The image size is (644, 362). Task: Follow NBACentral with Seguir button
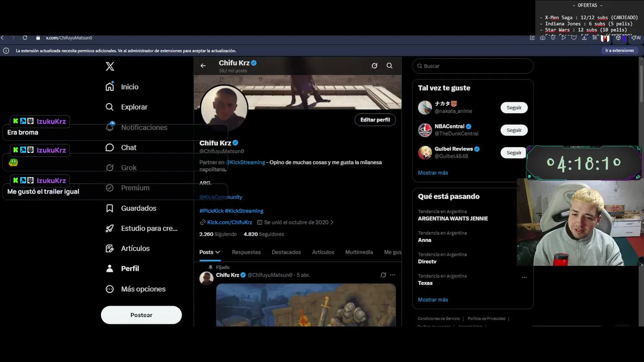pos(514,130)
